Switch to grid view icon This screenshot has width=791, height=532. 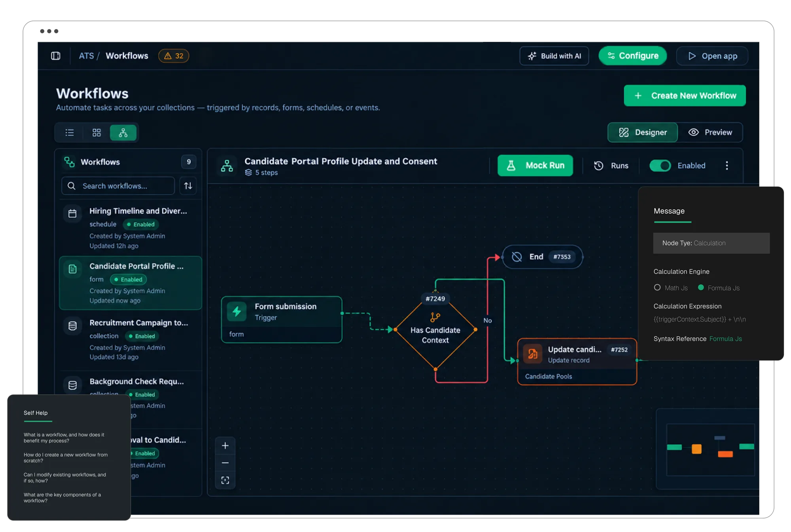point(97,133)
